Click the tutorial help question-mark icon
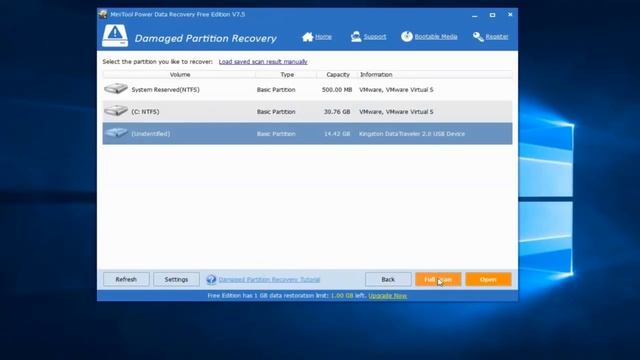Image resolution: width=640 pixels, height=360 pixels. pyautogui.click(x=211, y=280)
